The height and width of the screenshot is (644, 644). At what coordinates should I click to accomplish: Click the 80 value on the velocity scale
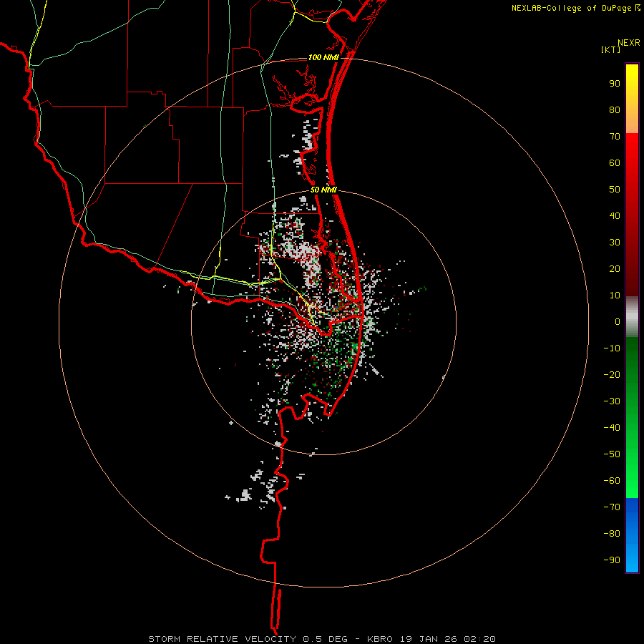[x=615, y=110]
